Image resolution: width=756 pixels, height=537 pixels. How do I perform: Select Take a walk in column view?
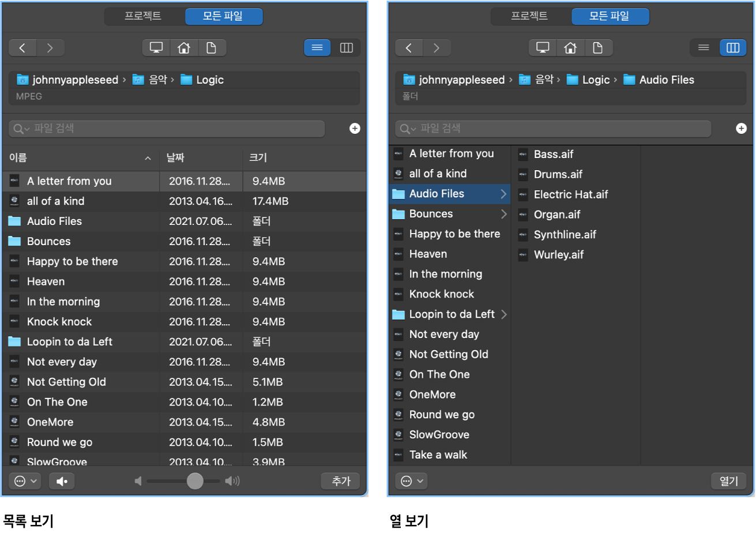click(x=450, y=455)
